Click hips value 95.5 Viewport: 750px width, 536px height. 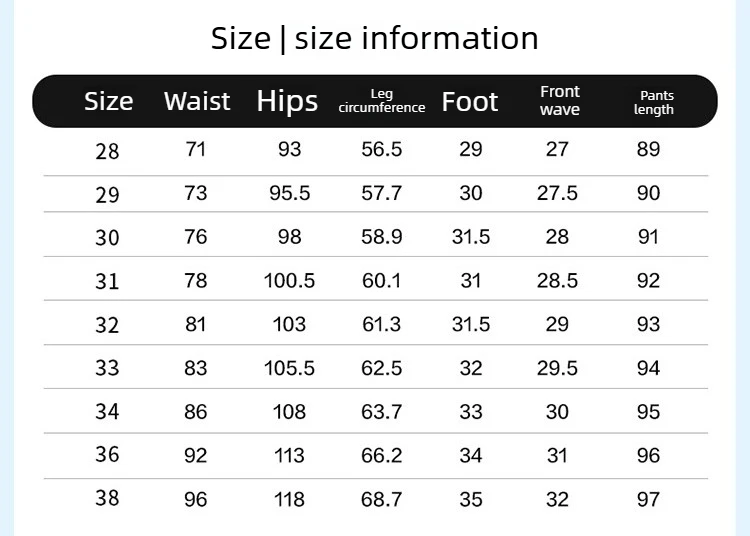(x=289, y=193)
